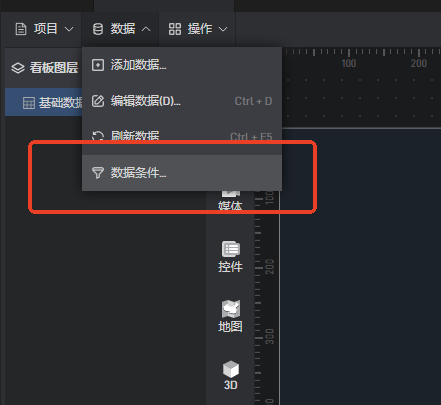
Task: Click the 项目 chevron arrow
Action: 69,29
